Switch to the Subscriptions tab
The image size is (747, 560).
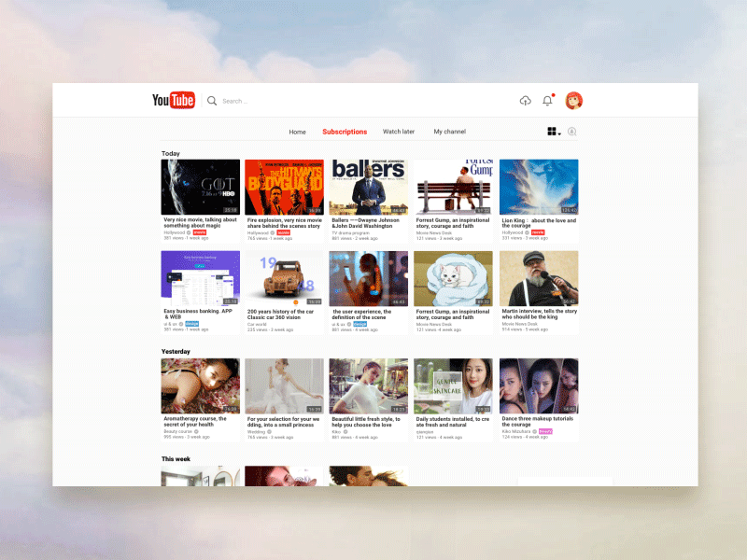345,132
